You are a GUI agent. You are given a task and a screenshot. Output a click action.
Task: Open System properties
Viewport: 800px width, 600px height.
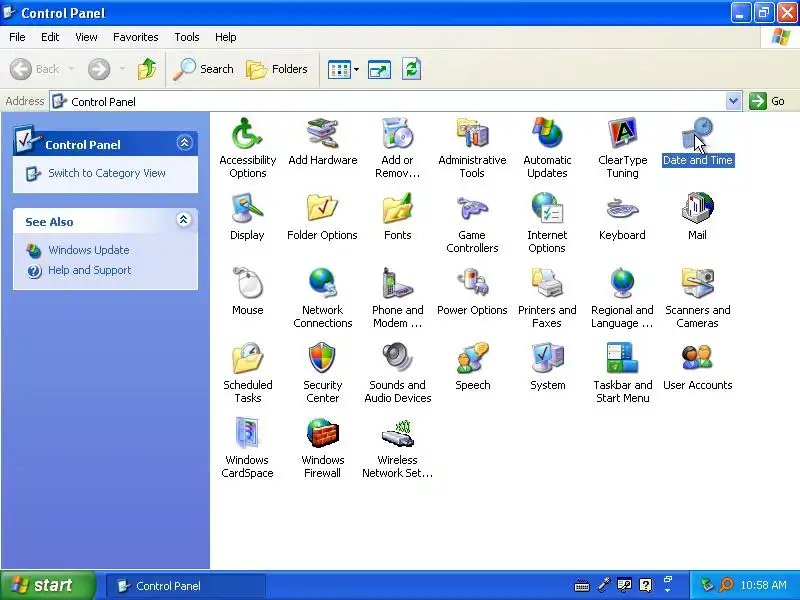pyautogui.click(x=547, y=367)
